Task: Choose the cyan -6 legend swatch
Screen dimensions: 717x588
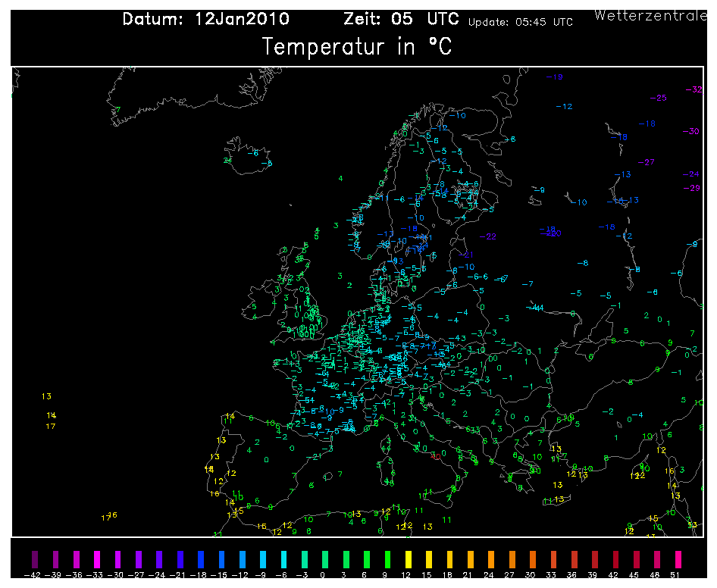Action: coord(283,560)
